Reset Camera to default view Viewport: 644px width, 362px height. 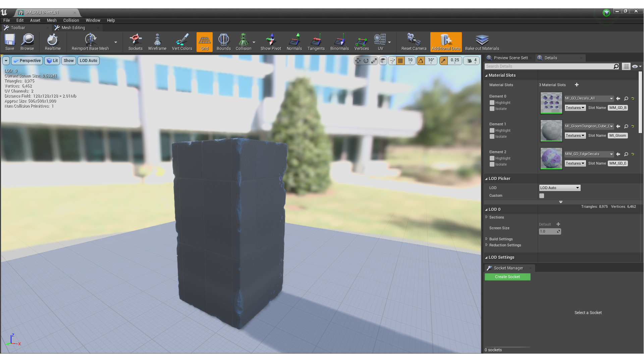click(x=414, y=42)
